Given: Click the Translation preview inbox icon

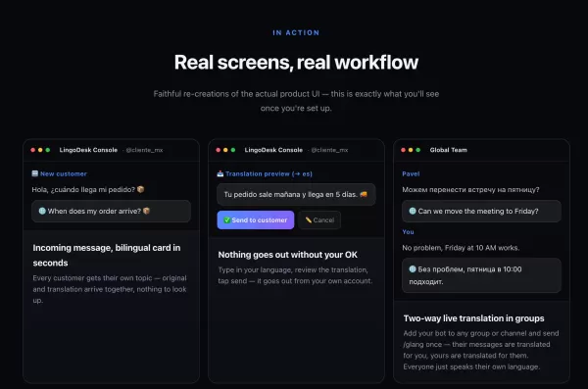Looking at the screenshot, I should [x=220, y=173].
